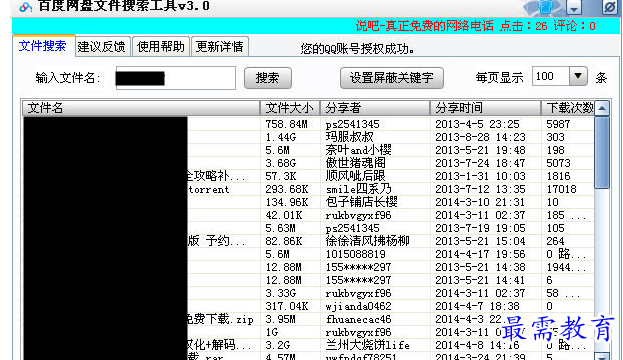This screenshot has width=623, height=360.
Task: Click sharer wjianda0462
Action: [x=359, y=307]
